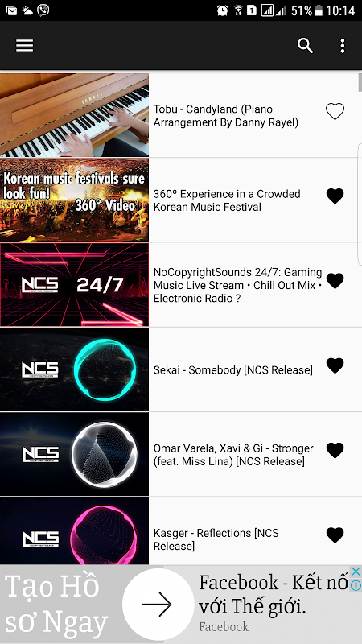Toggle heart on Kasger - Reflections
Viewport: 362px width, 644px height.
click(335, 535)
